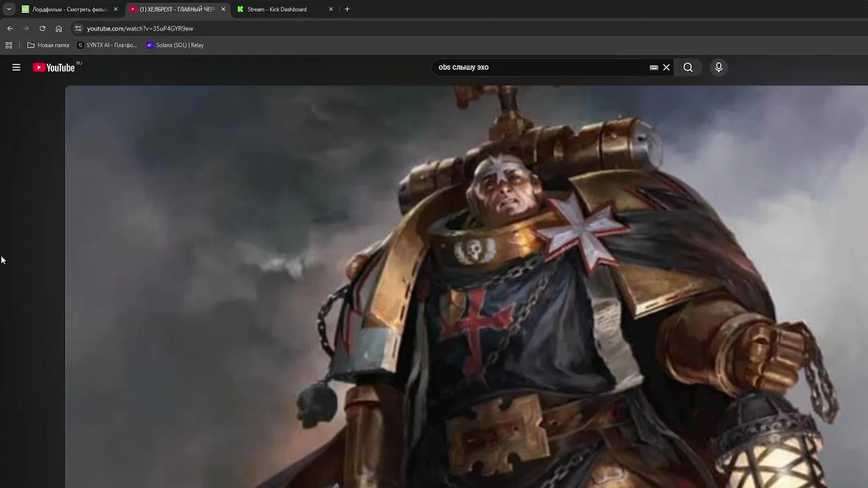868x488 pixels.
Task: Open the Новая папка bookmark folder
Action: coord(48,45)
